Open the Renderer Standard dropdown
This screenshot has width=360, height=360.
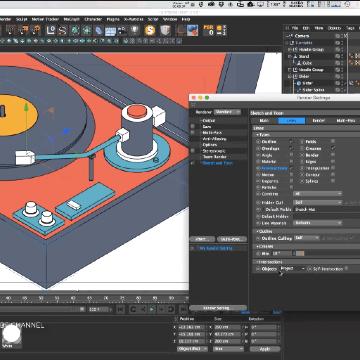tap(227, 112)
